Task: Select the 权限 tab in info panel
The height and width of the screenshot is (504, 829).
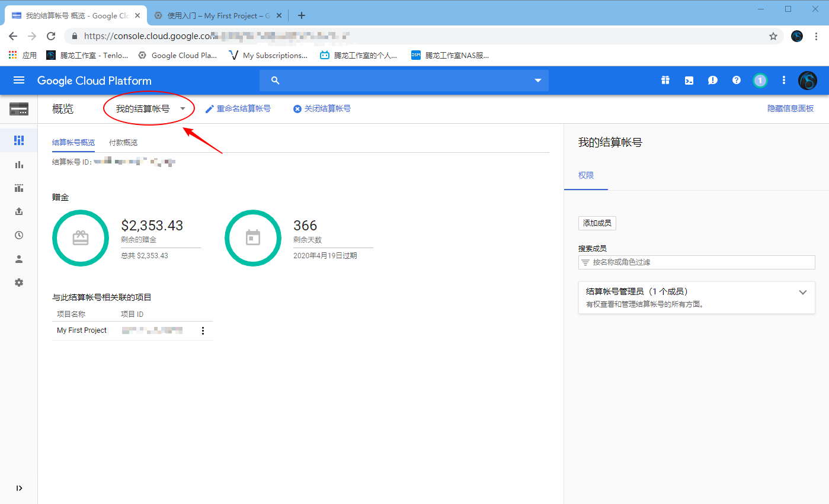Action: (x=586, y=175)
